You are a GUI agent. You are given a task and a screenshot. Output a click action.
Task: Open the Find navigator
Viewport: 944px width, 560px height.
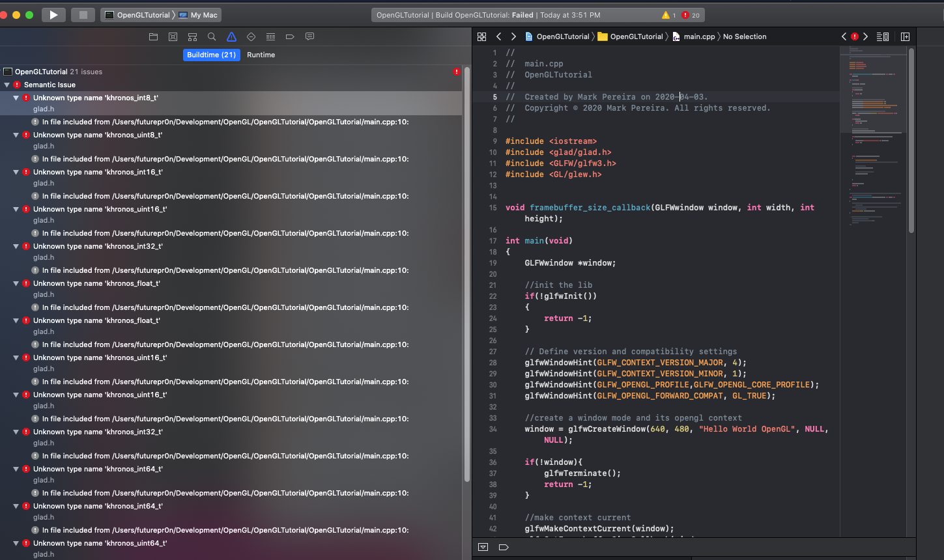click(212, 37)
